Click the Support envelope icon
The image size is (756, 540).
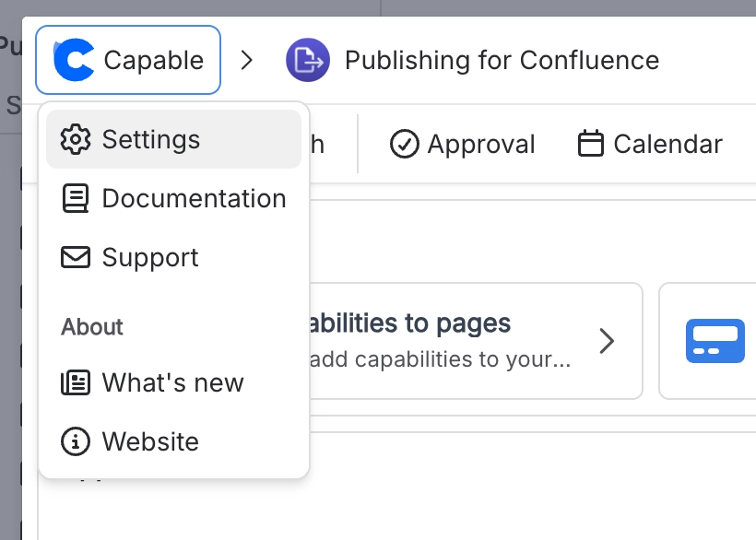tap(77, 257)
